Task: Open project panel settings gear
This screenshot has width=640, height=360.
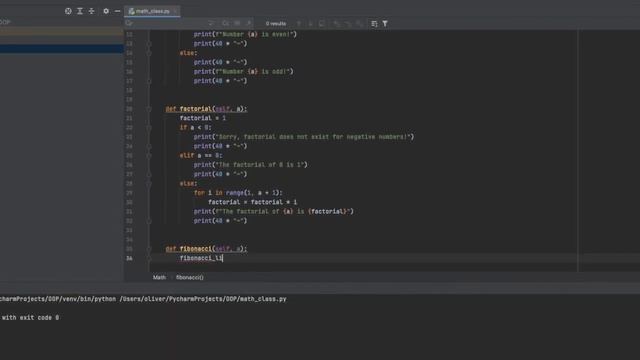Action: tap(106, 11)
